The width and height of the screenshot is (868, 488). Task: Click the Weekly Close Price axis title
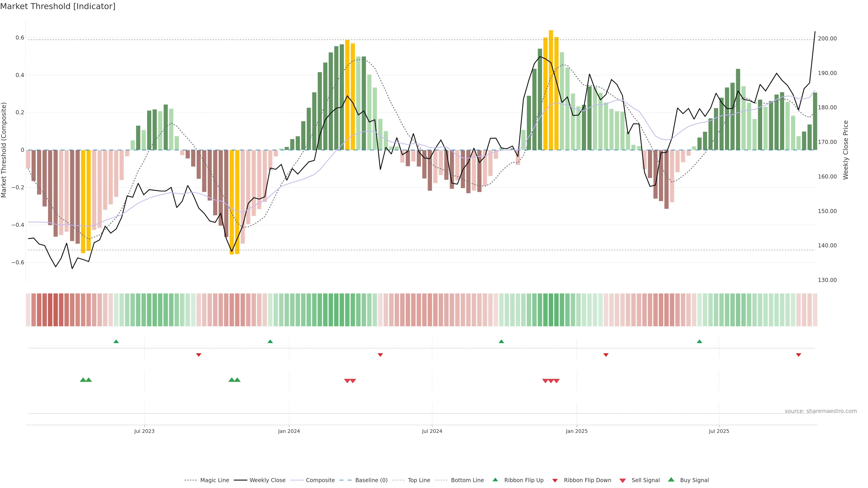[x=845, y=150]
